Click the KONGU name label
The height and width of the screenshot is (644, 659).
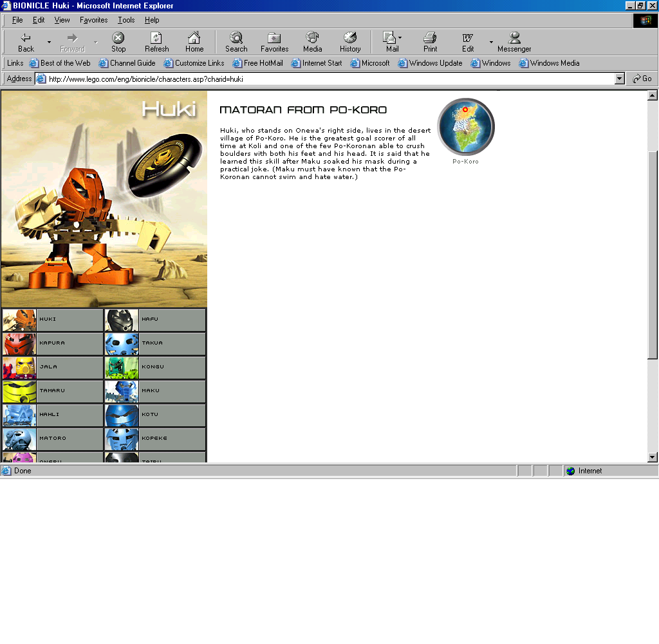153,367
